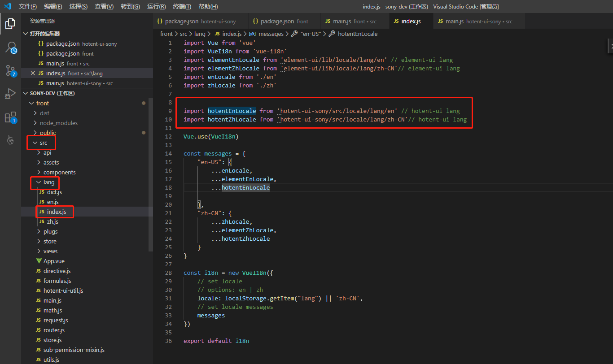
Task: Open the Explorer view in activity bar
Action: (10, 24)
